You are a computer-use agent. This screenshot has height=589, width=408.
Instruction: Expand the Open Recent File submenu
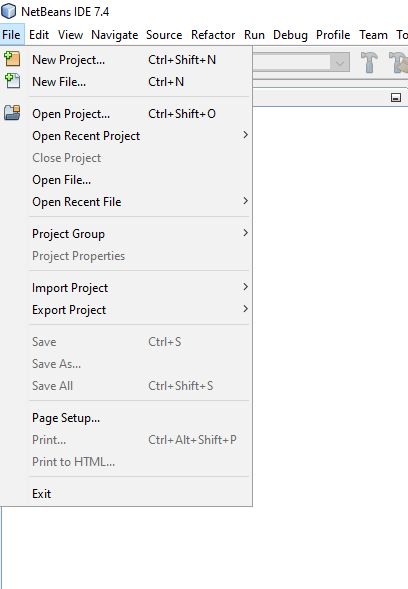point(140,202)
